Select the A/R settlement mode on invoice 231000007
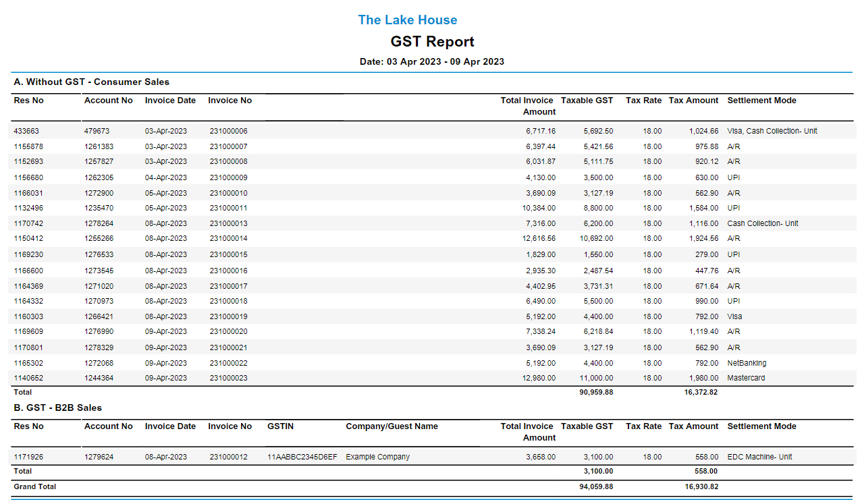 click(x=730, y=146)
